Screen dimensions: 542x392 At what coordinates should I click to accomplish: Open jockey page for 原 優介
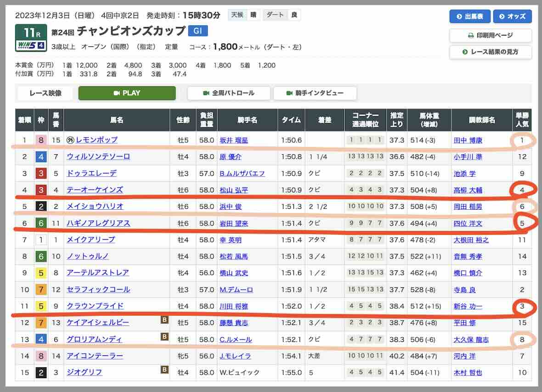pos(230,157)
